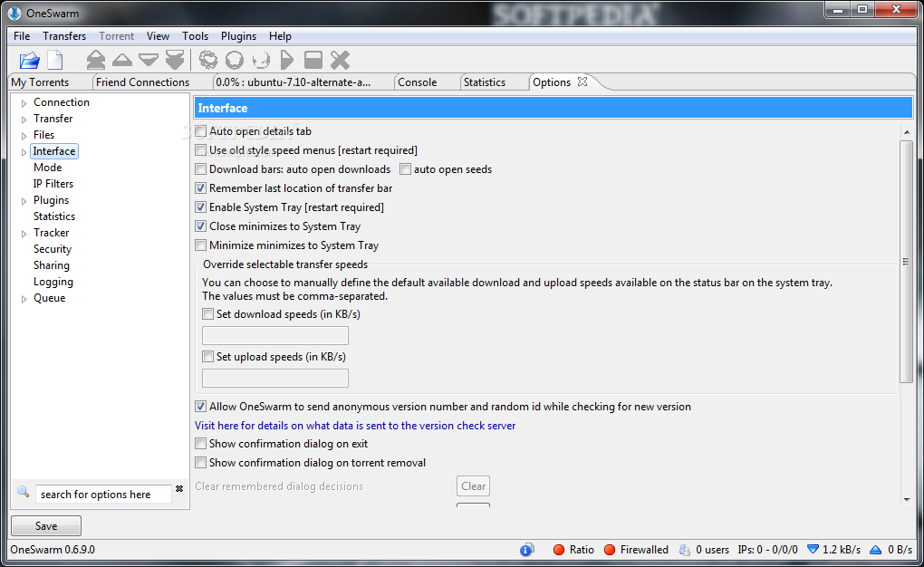Screen dimensions: 924x567
Task: Expand the Files tree node
Action: pyautogui.click(x=24, y=136)
